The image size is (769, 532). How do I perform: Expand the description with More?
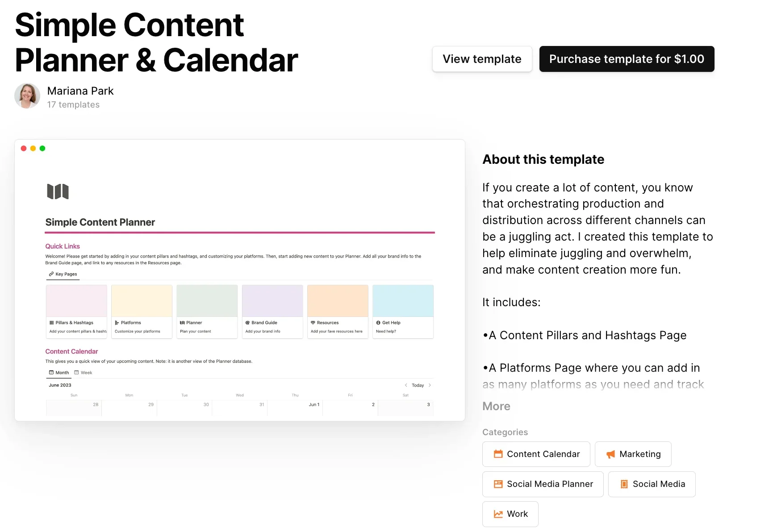coord(496,406)
